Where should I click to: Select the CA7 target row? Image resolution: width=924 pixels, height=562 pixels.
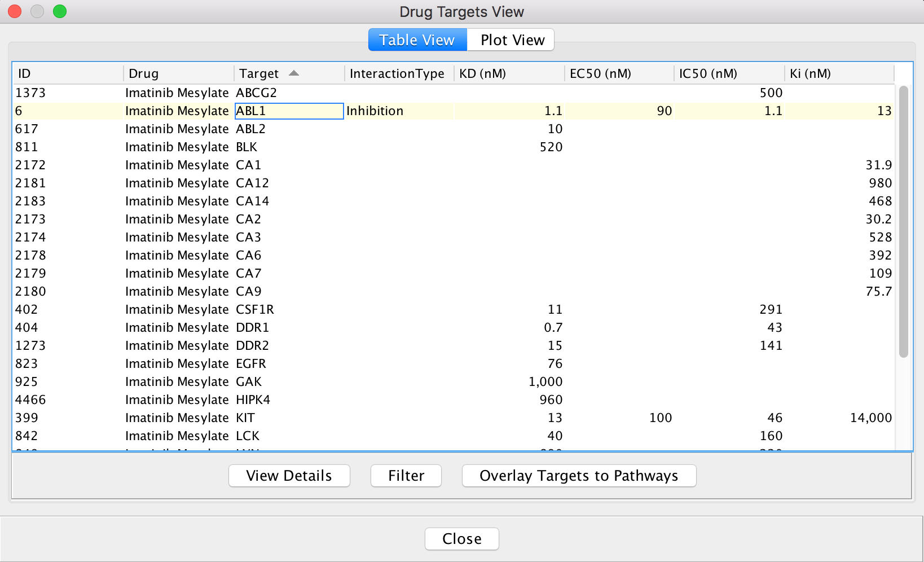pos(454,274)
